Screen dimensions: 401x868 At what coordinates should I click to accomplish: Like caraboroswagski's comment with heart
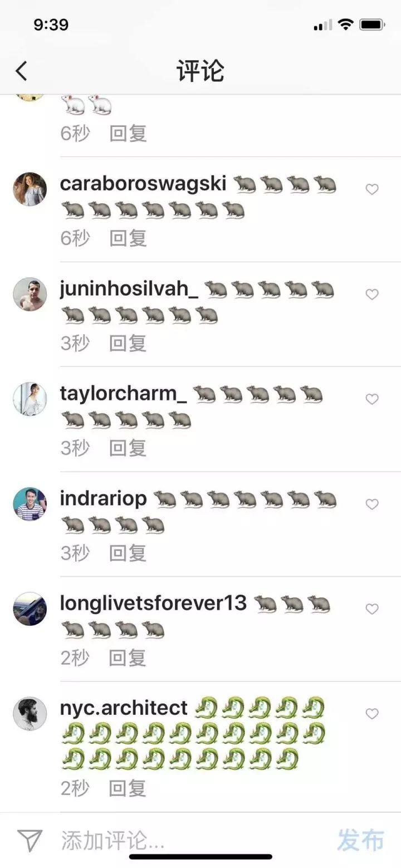pos(372,189)
